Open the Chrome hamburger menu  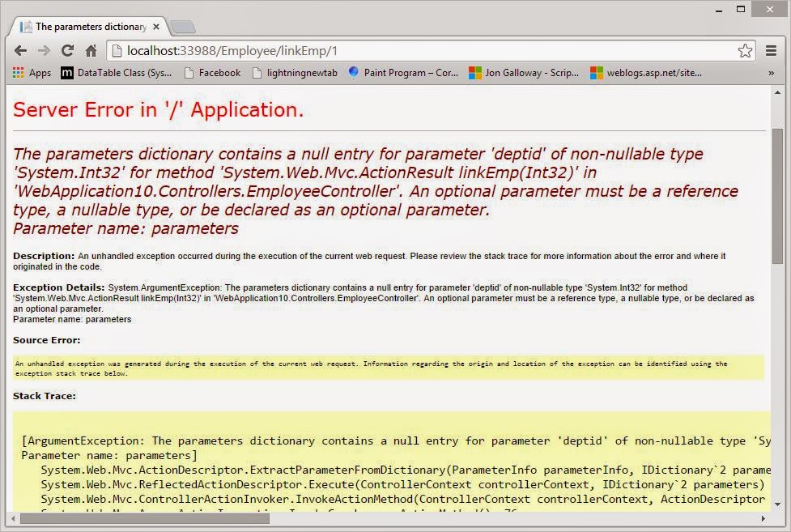(771, 50)
